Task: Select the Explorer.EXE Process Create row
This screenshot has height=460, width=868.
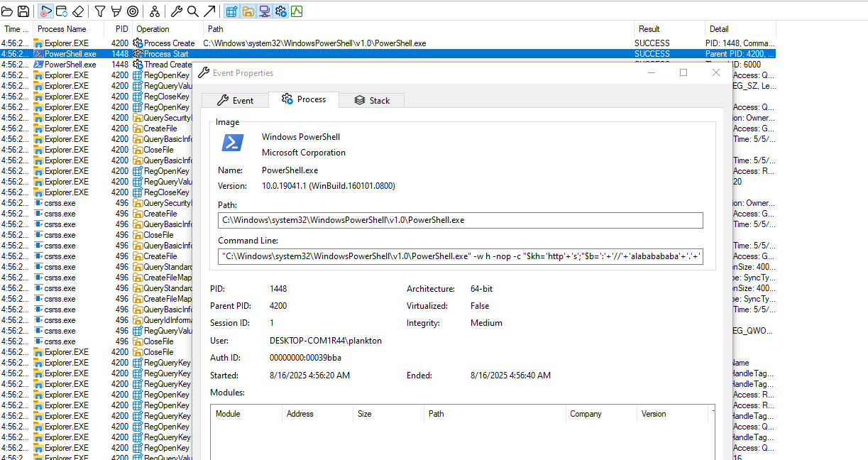Action: point(388,43)
